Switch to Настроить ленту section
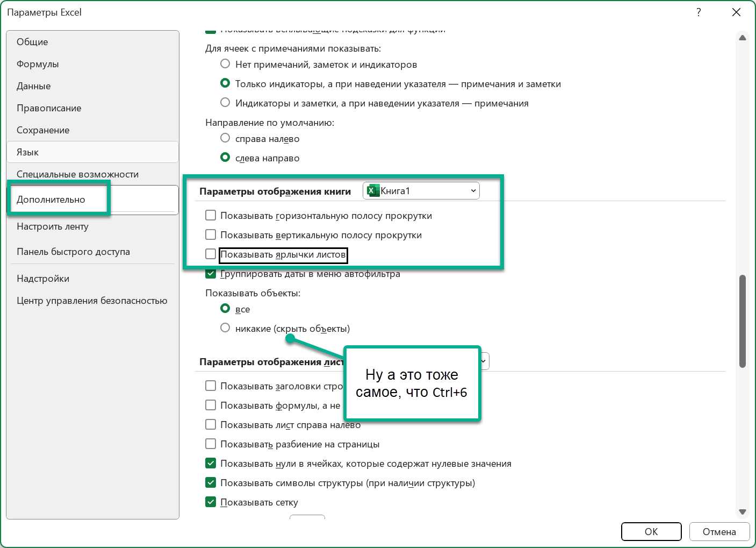 click(53, 226)
